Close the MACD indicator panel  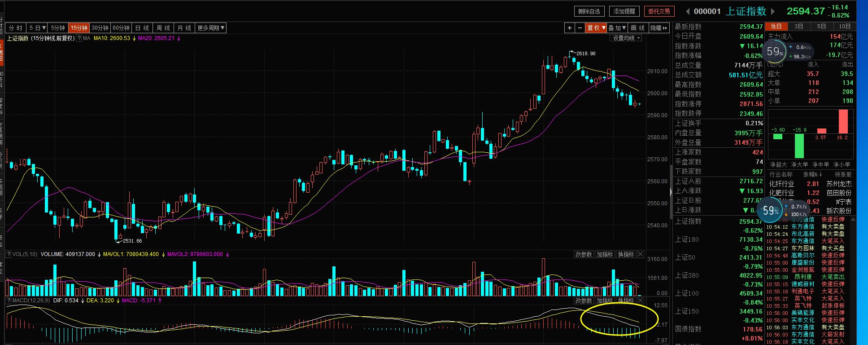tap(641, 300)
